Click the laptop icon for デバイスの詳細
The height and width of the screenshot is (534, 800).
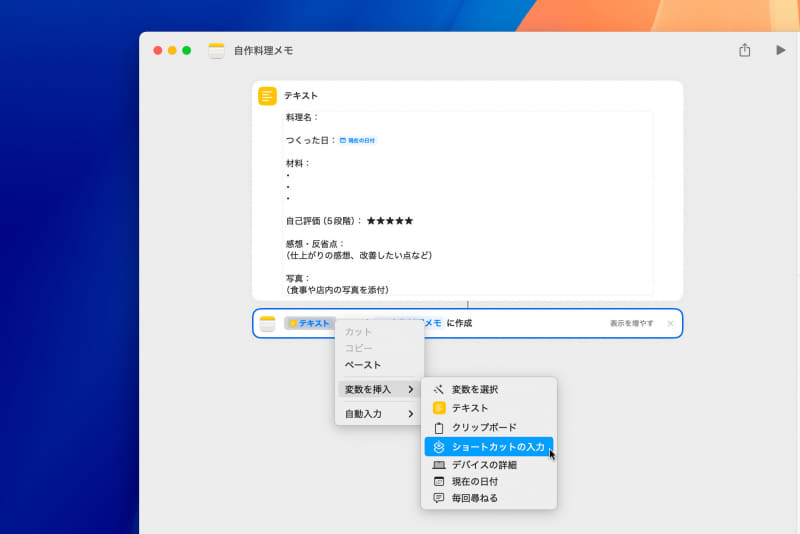coord(439,465)
